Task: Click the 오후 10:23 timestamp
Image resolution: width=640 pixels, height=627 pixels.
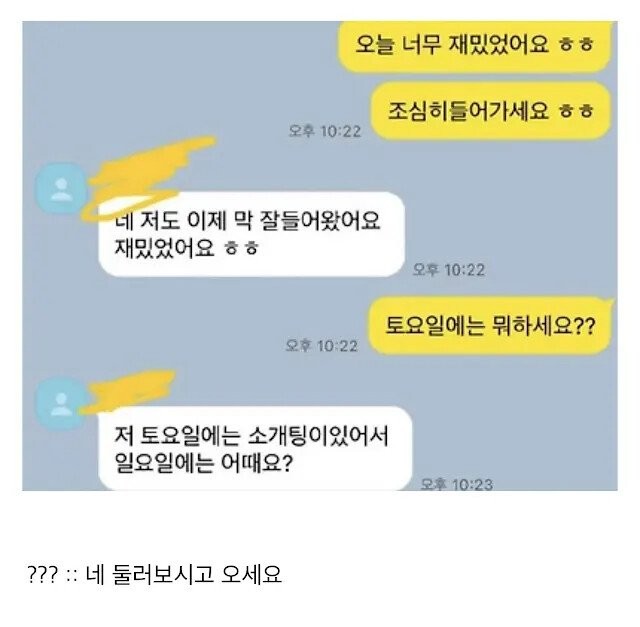Action: click(456, 484)
